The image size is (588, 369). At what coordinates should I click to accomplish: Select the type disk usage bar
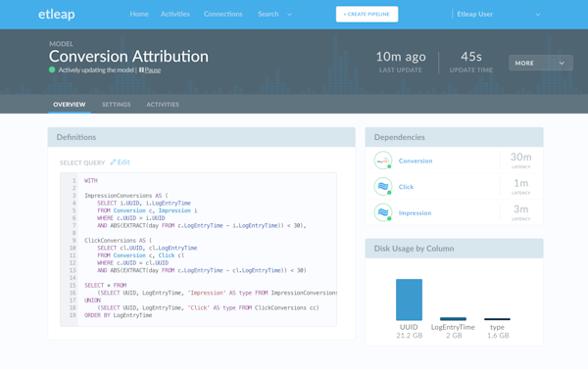point(497,319)
